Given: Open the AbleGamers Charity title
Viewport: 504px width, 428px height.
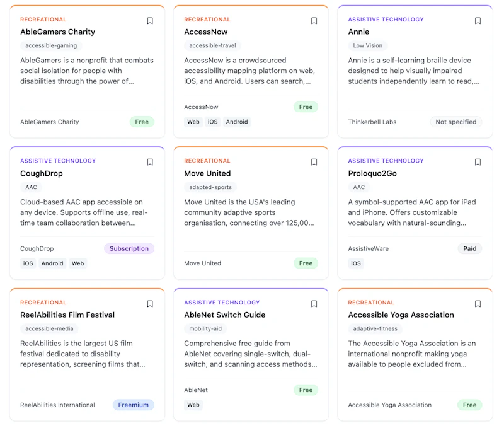Looking at the screenshot, I should coord(57,32).
